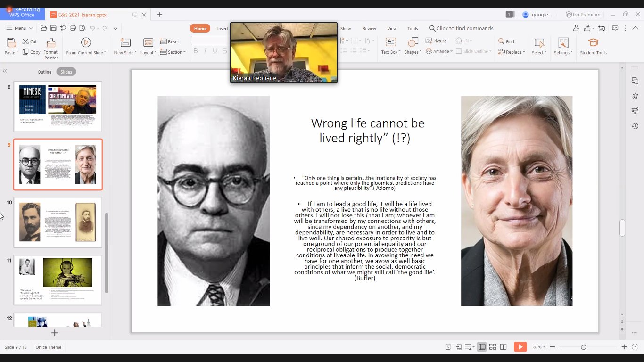This screenshot has height=362, width=644.
Task: Insert a Text Box icon
Action: tap(391, 42)
